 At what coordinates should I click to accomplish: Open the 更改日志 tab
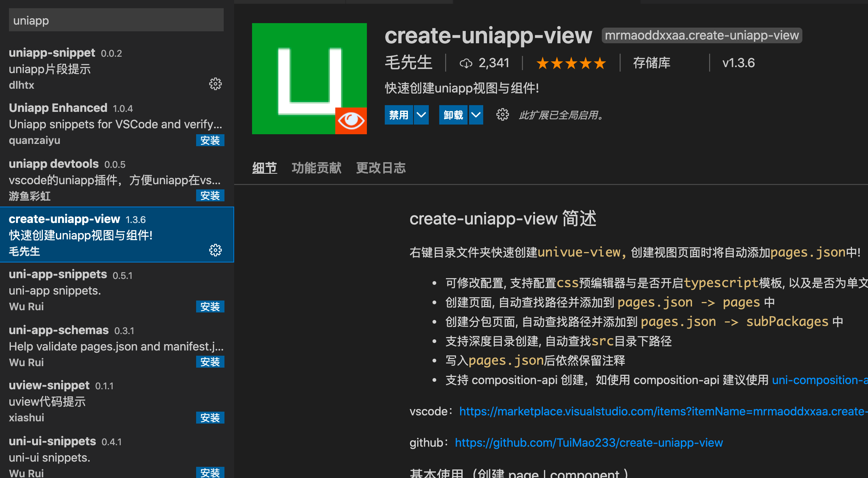click(381, 168)
